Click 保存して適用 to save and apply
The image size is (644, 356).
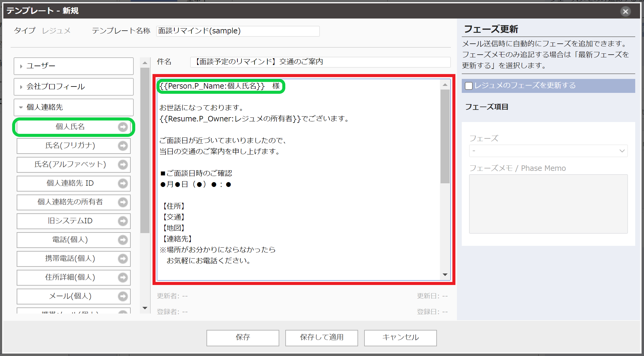pos(321,337)
